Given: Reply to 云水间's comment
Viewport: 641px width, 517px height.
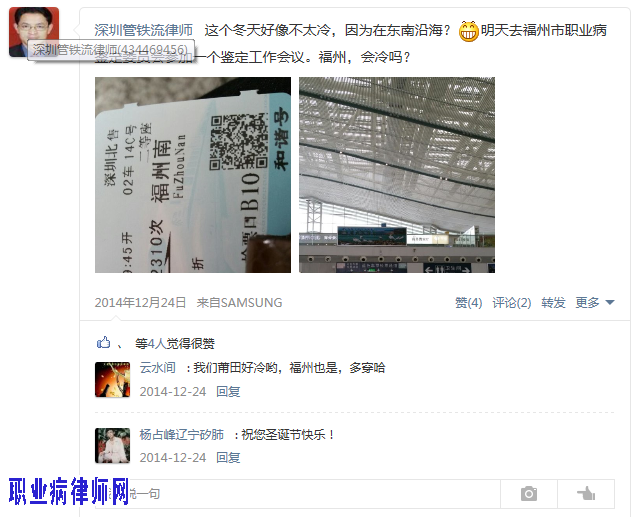Looking at the screenshot, I should tap(228, 392).
